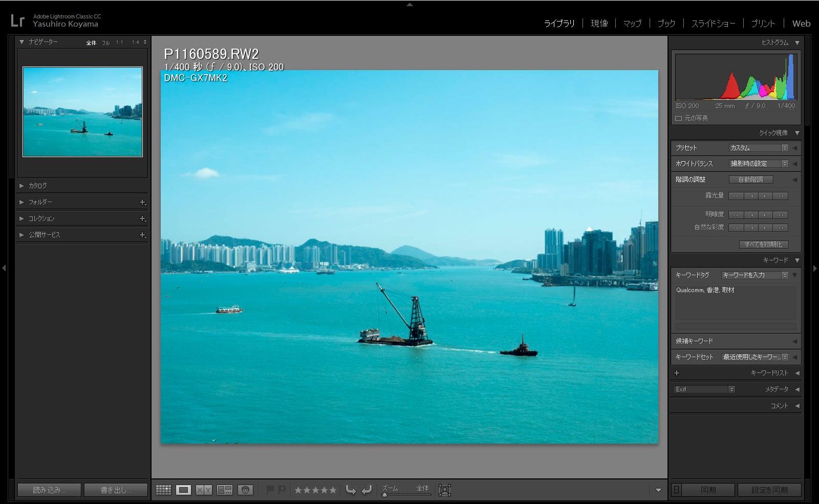Screen dimensions: 819x504
Task: Click the navigator preview thumbnail
Action: pos(82,112)
